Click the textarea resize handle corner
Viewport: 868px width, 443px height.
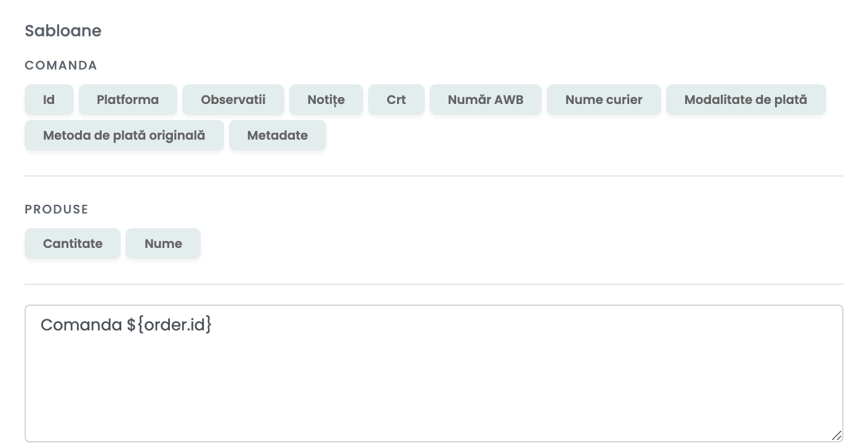(836, 435)
